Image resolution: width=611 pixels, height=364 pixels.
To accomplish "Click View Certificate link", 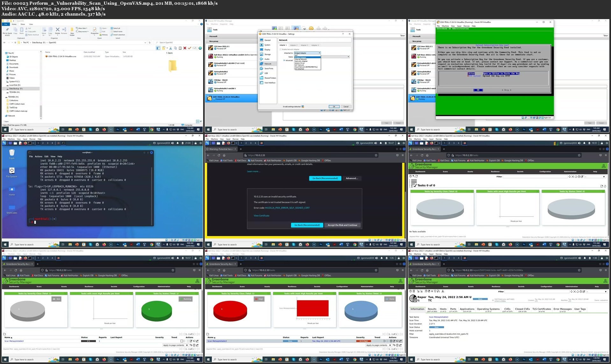I will click(261, 216).
